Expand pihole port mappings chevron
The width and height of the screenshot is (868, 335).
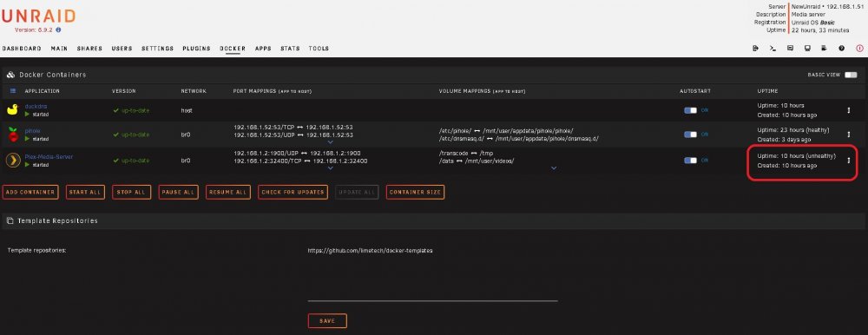pyautogui.click(x=331, y=142)
